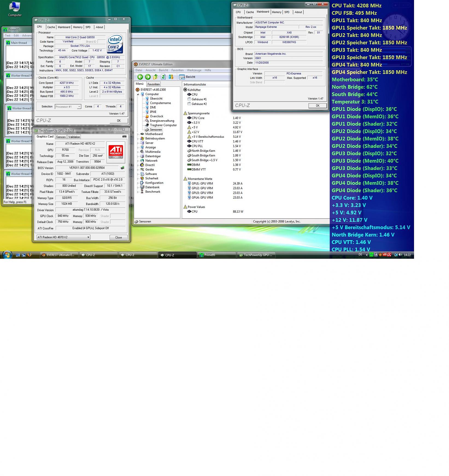Click the taskbar clock showing 14:22

[x=407, y=255]
